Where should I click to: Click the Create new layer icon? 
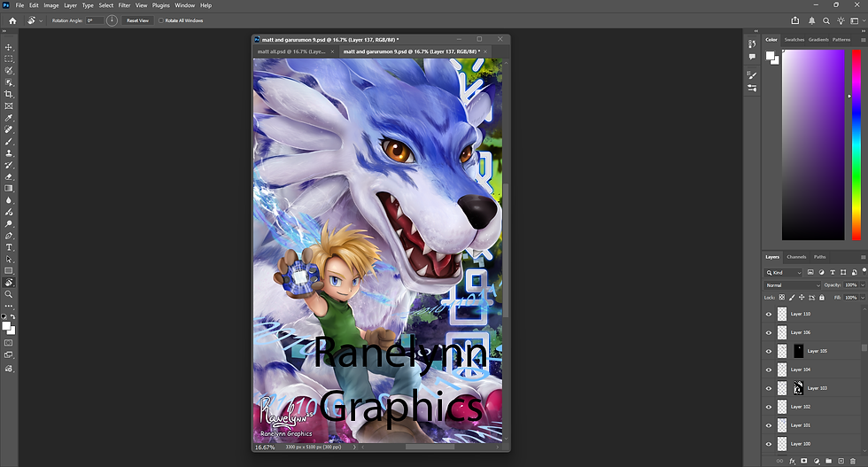[x=841, y=461]
